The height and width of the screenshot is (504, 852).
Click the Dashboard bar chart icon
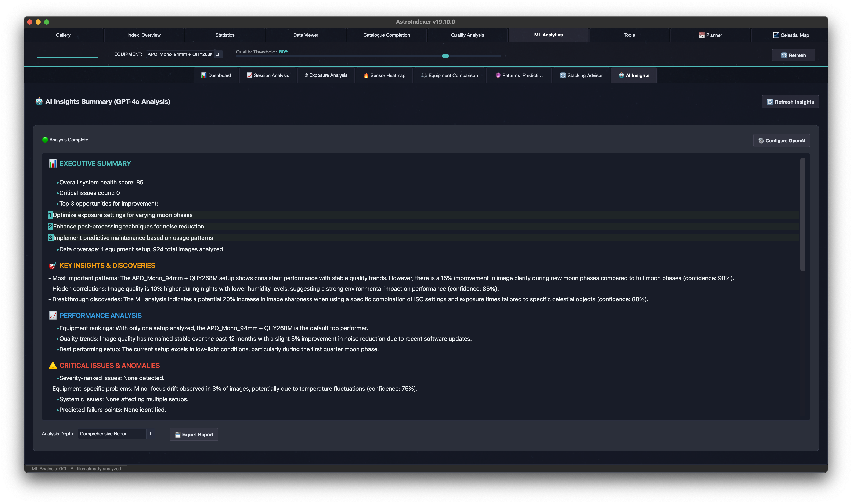point(203,75)
